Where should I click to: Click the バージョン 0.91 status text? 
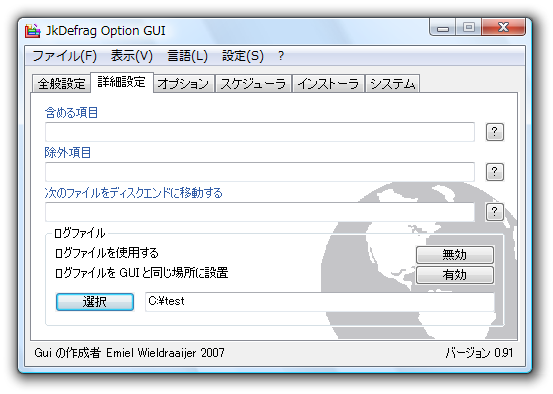pyautogui.click(x=479, y=352)
